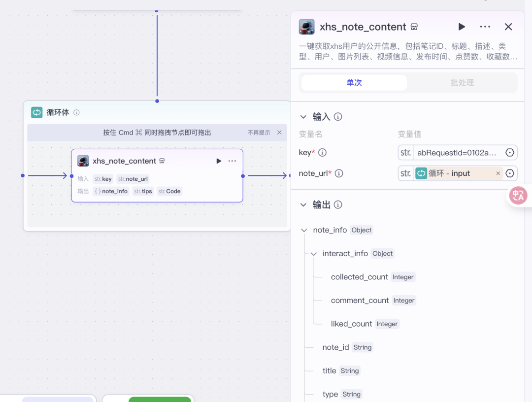
Task: Click the translate floating button
Action: (x=518, y=196)
